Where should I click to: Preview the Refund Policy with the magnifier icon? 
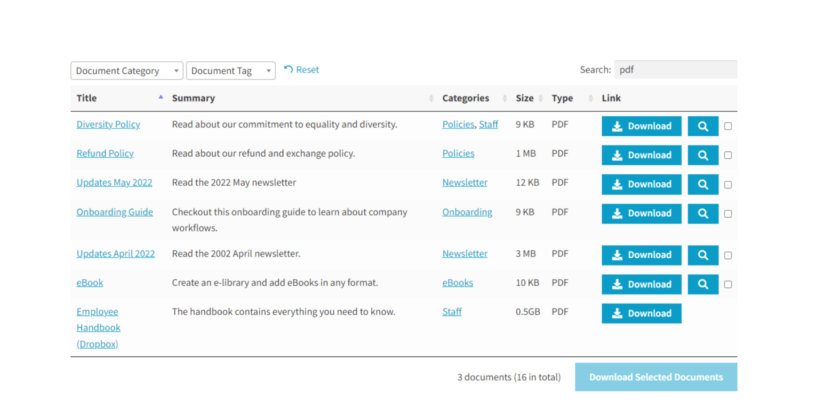(703, 155)
